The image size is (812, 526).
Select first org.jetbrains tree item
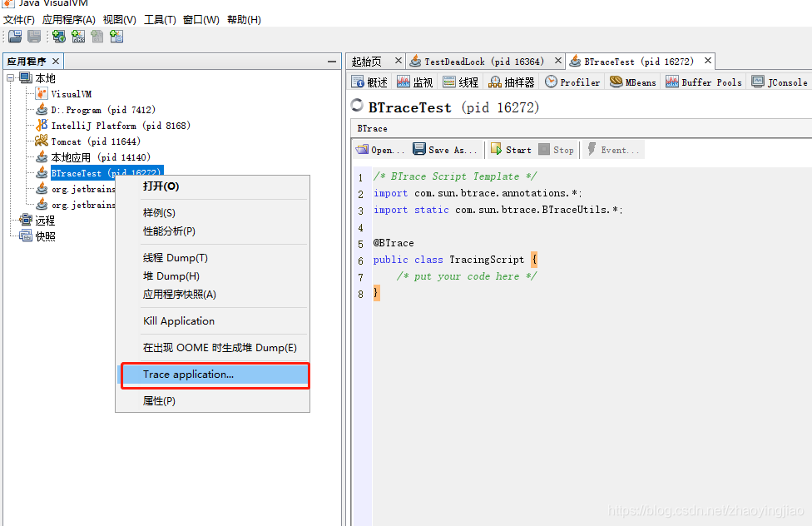(x=83, y=189)
